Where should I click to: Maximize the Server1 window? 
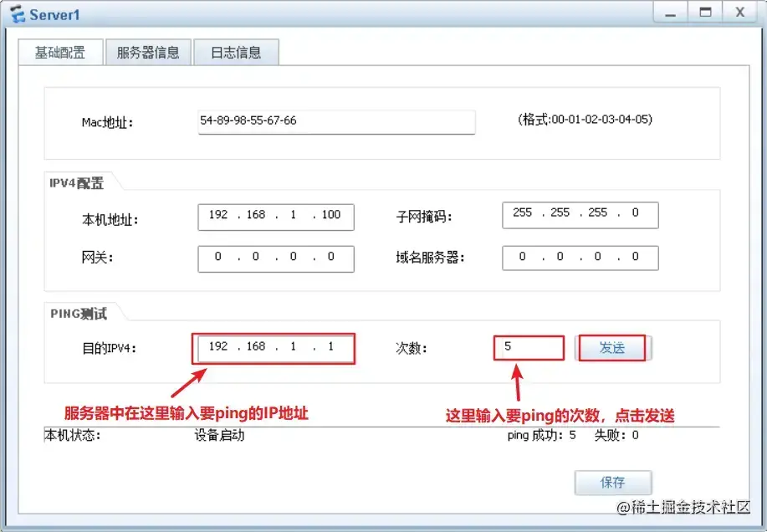[705, 13]
